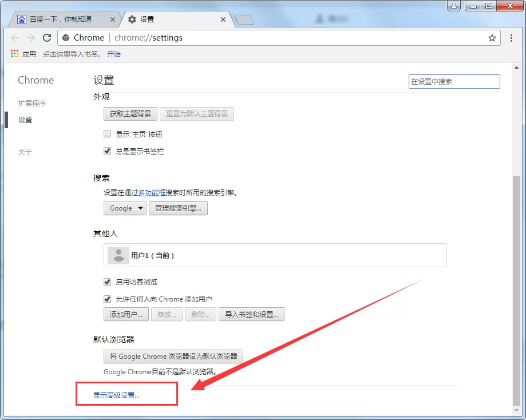Close the Baidu tab
This screenshot has width=526, height=420.
point(113,19)
